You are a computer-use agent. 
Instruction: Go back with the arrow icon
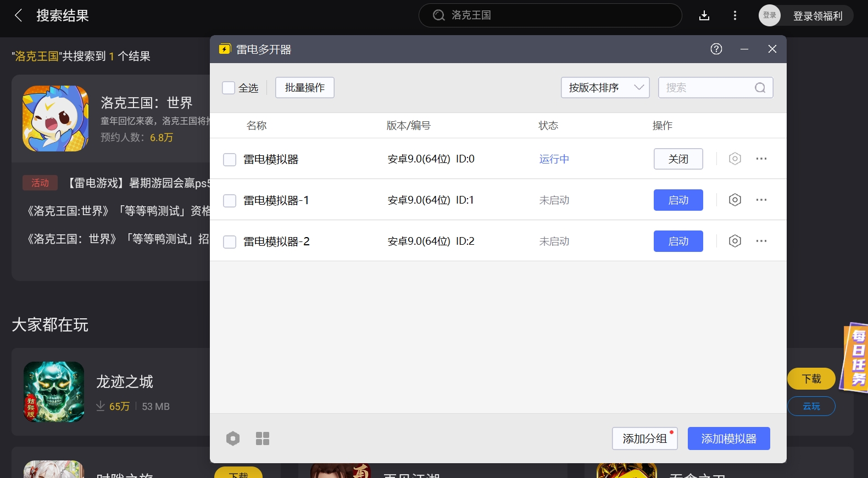click(19, 15)
